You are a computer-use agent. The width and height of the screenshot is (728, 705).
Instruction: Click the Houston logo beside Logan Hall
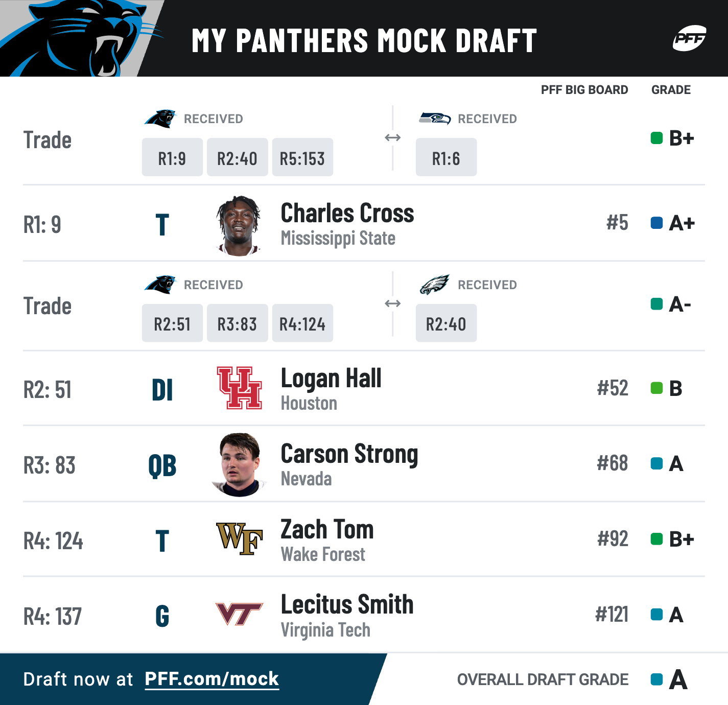[x=239, y=388]
